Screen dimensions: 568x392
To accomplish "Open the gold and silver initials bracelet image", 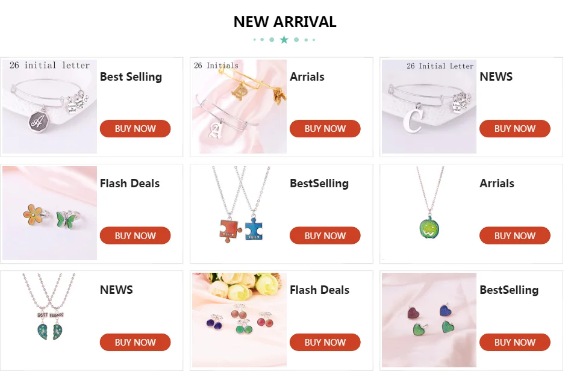I will pos(240,107).
